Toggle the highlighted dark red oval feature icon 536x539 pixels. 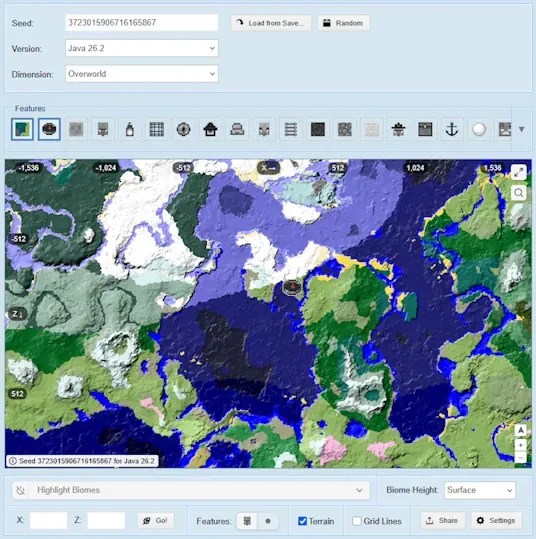(x=49, y=129)
